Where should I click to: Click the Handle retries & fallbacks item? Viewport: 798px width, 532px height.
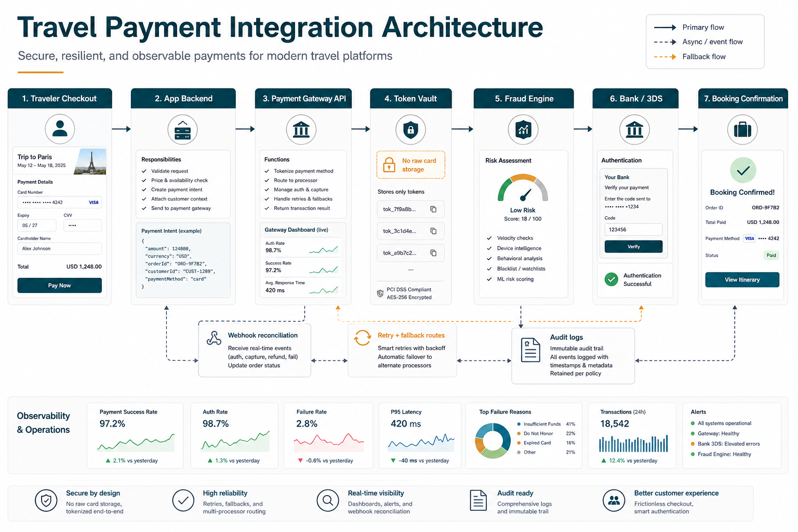[x=299, y=199]
